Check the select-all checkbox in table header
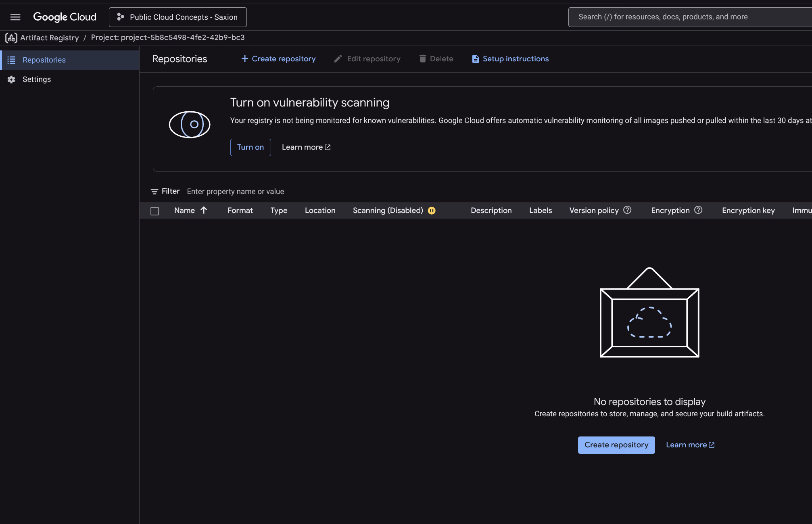 point(154,211)
